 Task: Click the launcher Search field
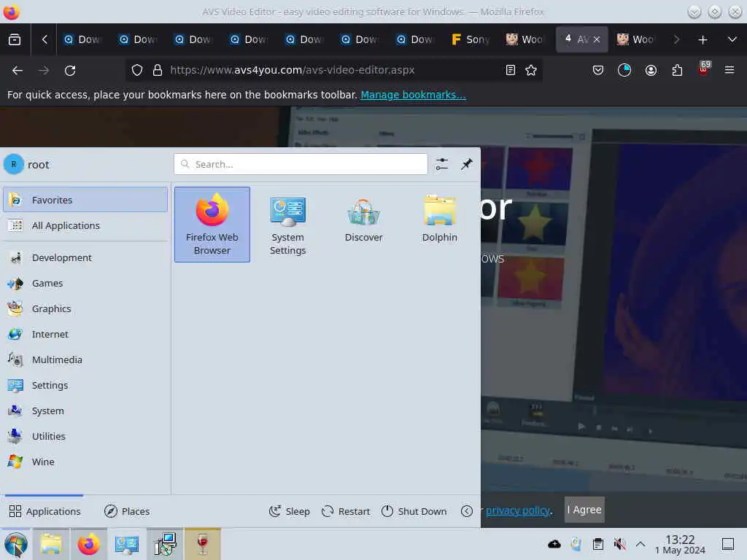301,164
